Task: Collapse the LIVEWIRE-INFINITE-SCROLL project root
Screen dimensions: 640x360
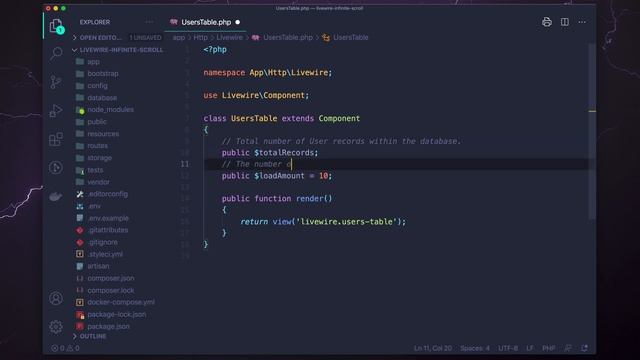Action: click(x=117, y=50)
